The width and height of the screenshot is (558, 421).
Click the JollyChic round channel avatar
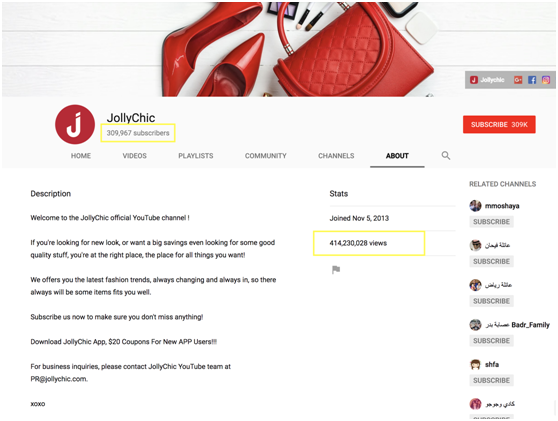point(75,124)
